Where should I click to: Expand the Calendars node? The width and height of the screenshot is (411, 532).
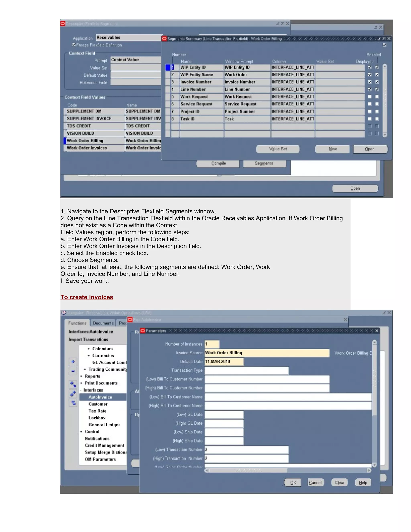88,349
